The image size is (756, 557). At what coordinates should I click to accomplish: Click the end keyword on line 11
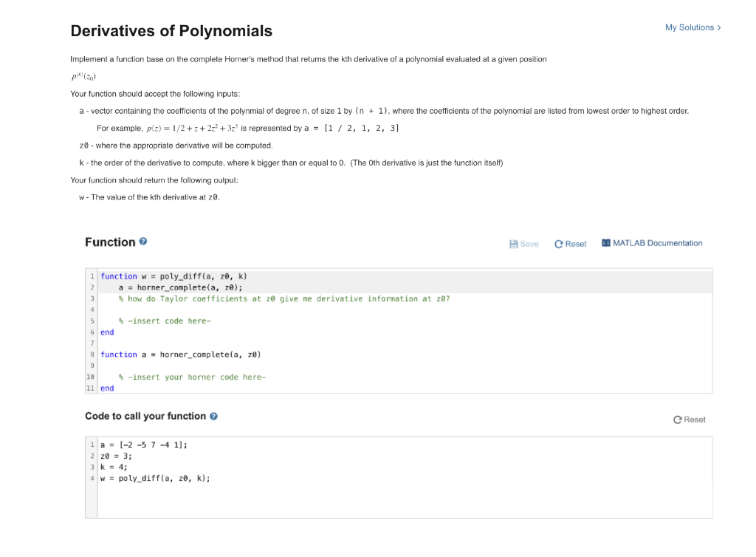click(106, 388)
